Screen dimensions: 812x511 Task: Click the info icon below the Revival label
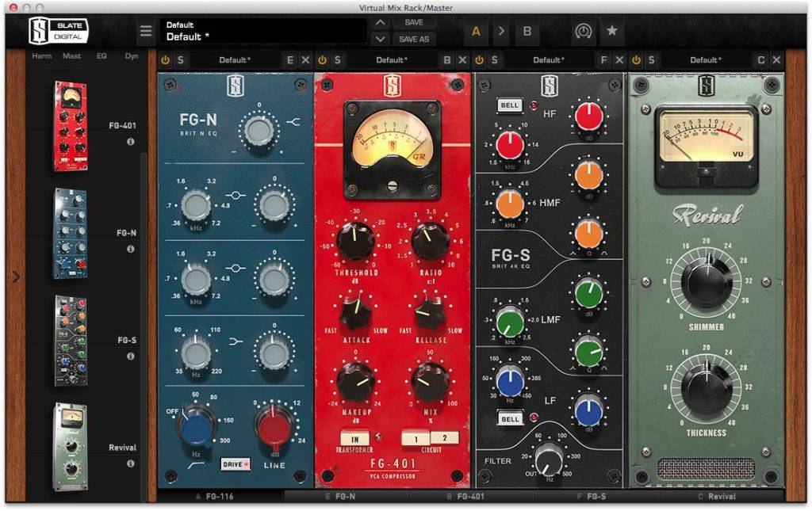coord(130,463)
